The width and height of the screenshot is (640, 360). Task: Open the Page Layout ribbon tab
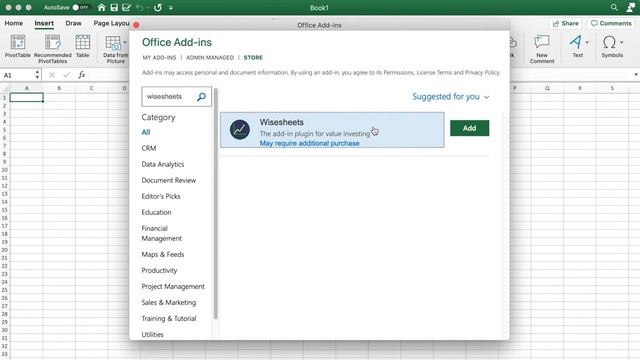point(111,23)
